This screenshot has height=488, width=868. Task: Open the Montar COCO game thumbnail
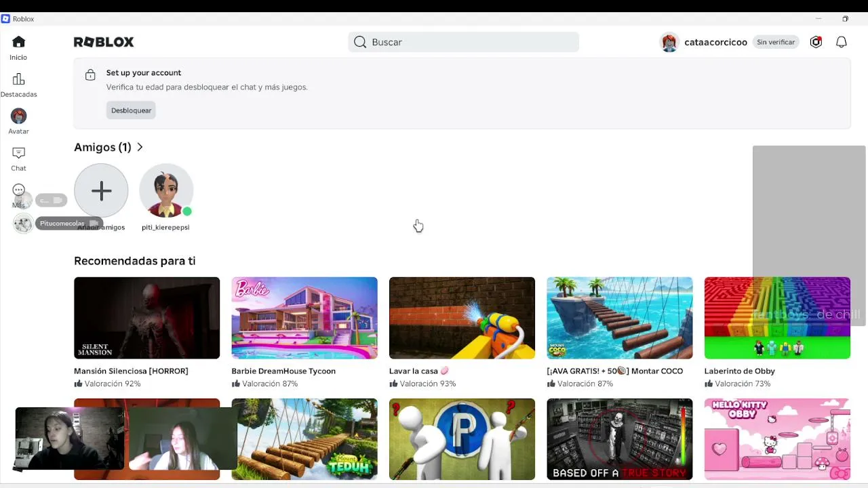[x=620, y=318]
